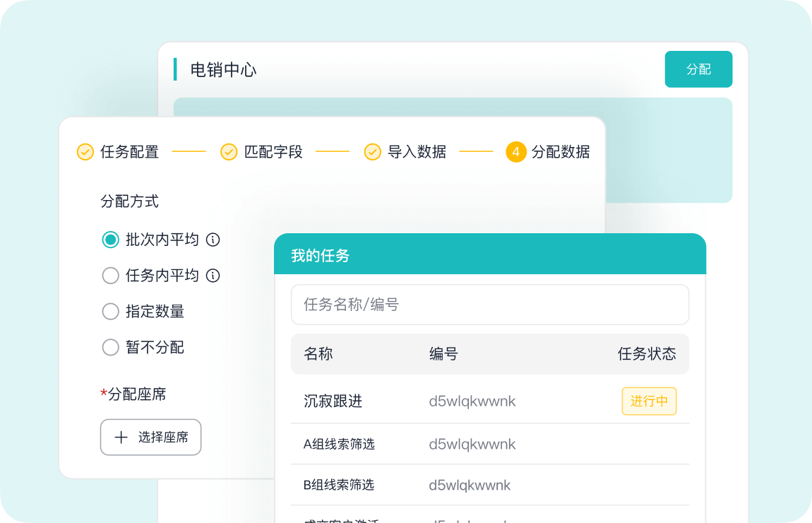
Task: Select the 任务内平均 radio option
Action: click(x=110, y=276)
